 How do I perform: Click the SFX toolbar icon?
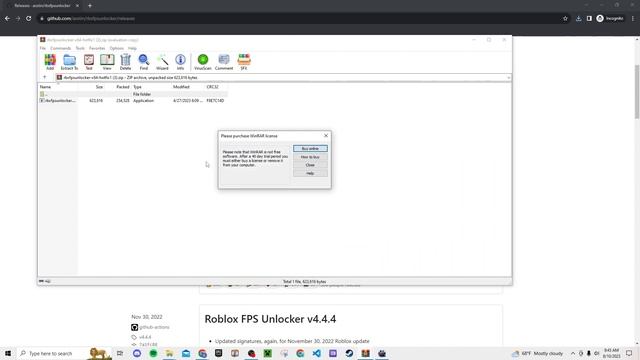click(244, 62)
